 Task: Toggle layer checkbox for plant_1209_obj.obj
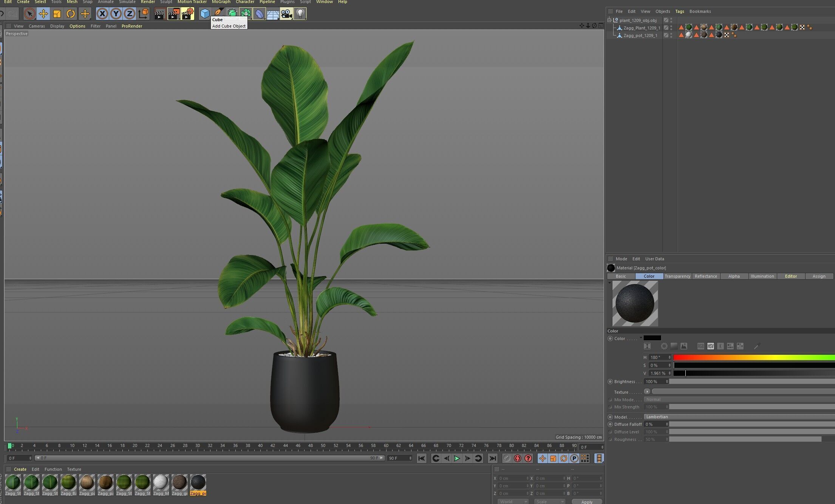(666, 20)
